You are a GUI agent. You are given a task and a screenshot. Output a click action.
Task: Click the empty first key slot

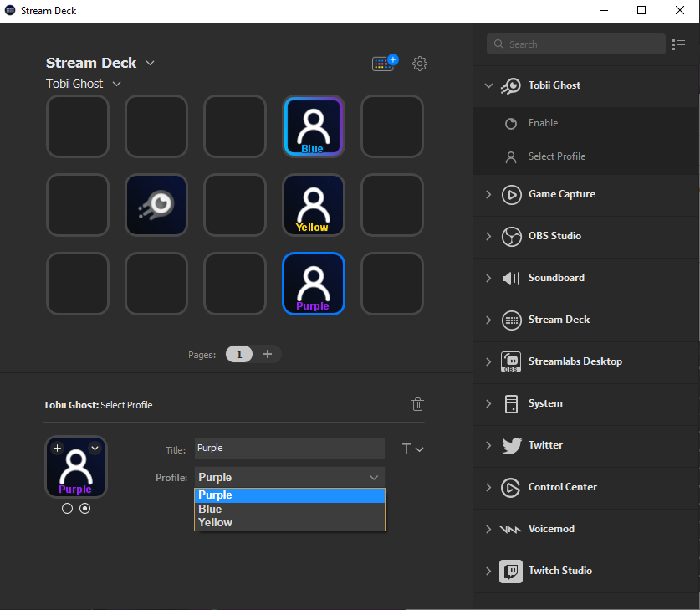pos(78,126)
